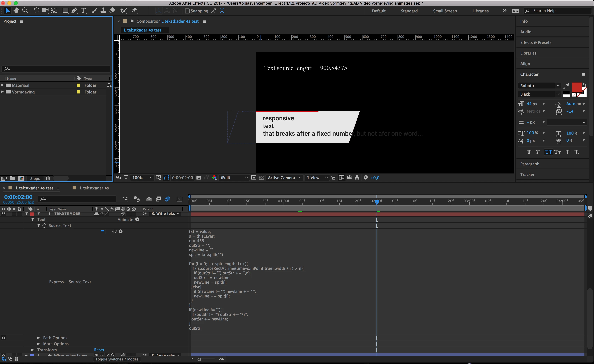Open the 100% magnification dropdown
Screen dimensions: 594x364
click(142, 178)
